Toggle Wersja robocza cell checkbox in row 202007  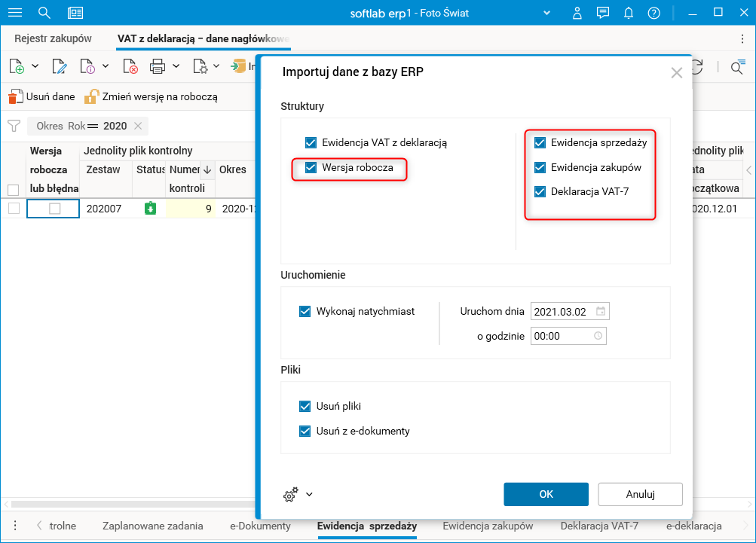[55, 209]
